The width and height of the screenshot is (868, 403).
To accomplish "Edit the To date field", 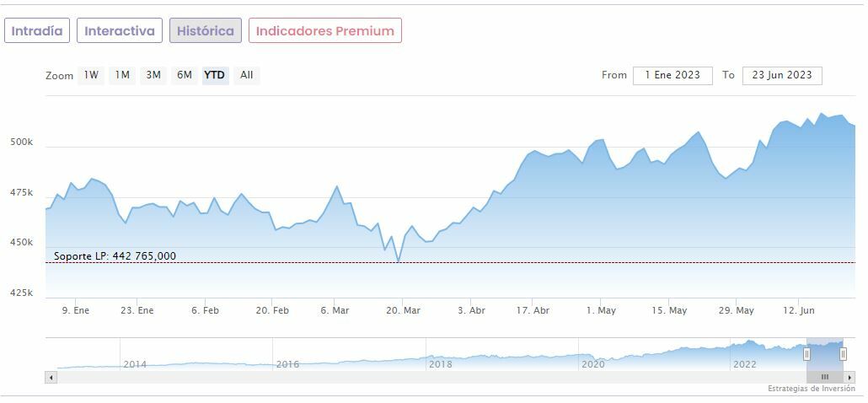I will 782,75.
